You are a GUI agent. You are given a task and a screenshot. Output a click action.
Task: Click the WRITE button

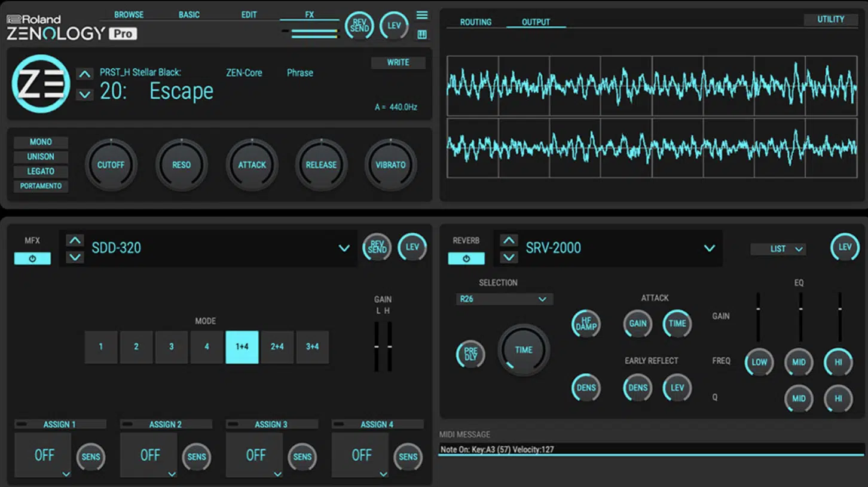(398, 62)
